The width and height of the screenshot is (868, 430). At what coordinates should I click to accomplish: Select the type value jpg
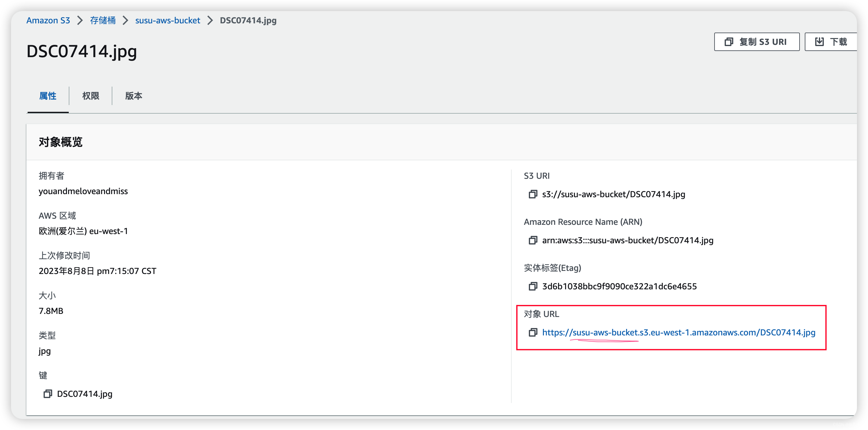click(x=45, y=351)
